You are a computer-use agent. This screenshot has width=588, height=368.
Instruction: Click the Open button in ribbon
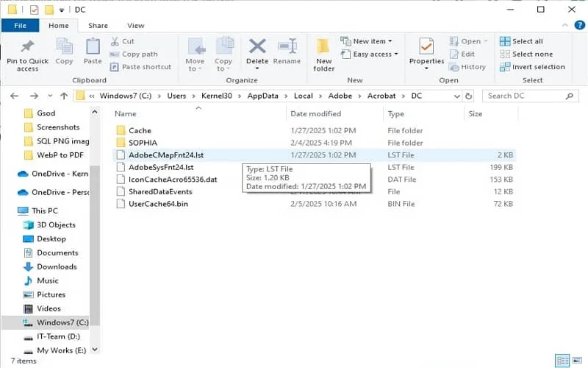click(468, 41)
